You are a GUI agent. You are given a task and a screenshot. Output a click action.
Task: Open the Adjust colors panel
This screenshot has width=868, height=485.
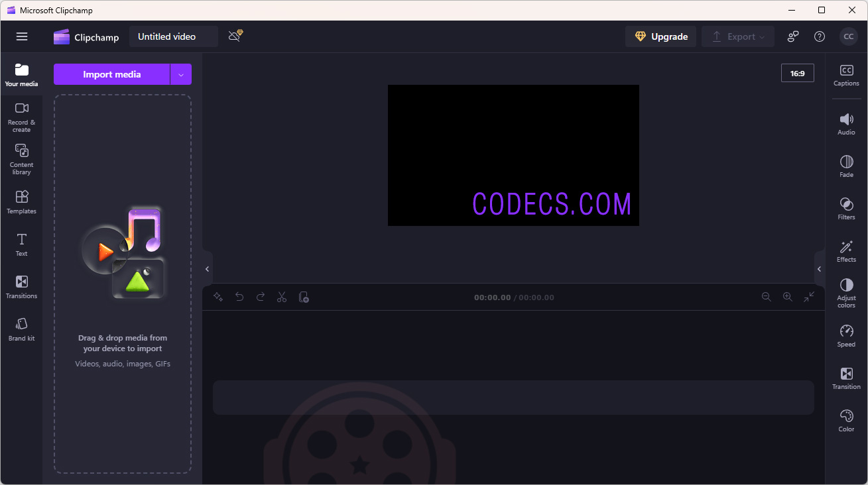point(846,294)
